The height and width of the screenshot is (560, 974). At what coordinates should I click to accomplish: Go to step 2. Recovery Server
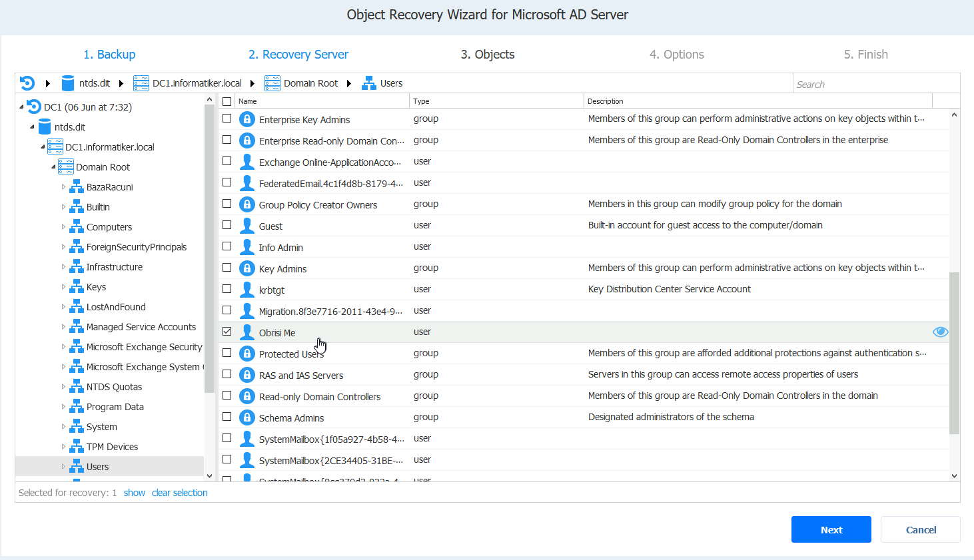point(298,55)
